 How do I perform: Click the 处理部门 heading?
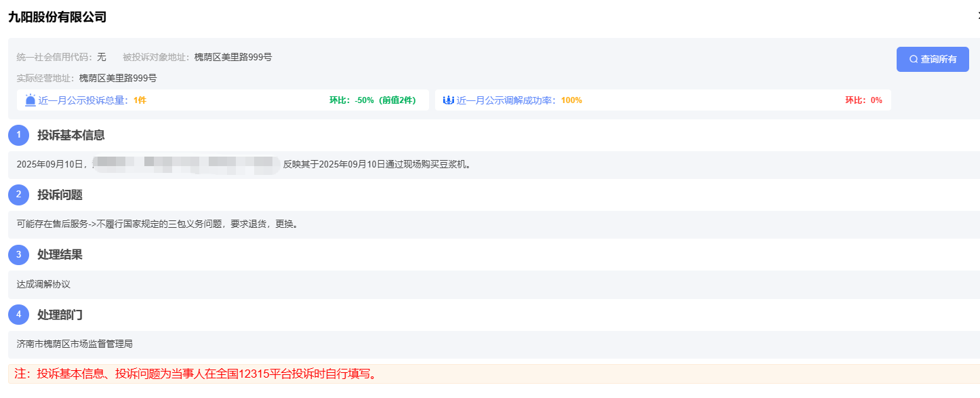coord(60,315)
